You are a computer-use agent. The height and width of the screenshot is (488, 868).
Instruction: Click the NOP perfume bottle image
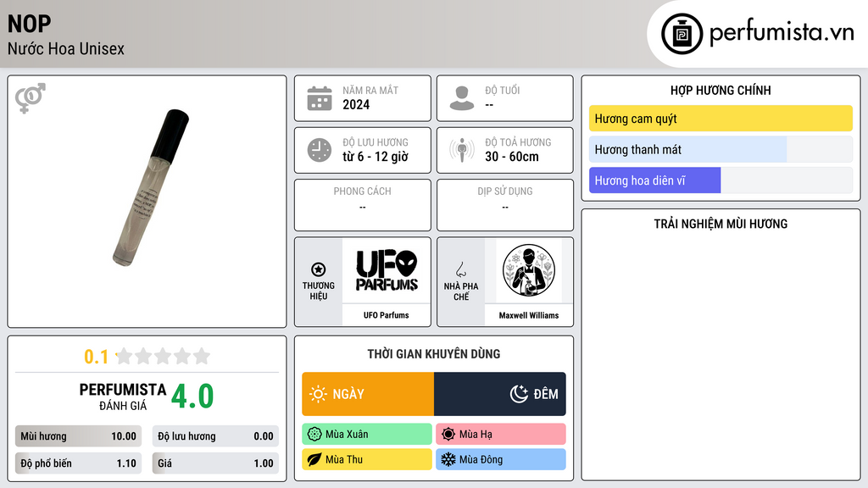151,187
